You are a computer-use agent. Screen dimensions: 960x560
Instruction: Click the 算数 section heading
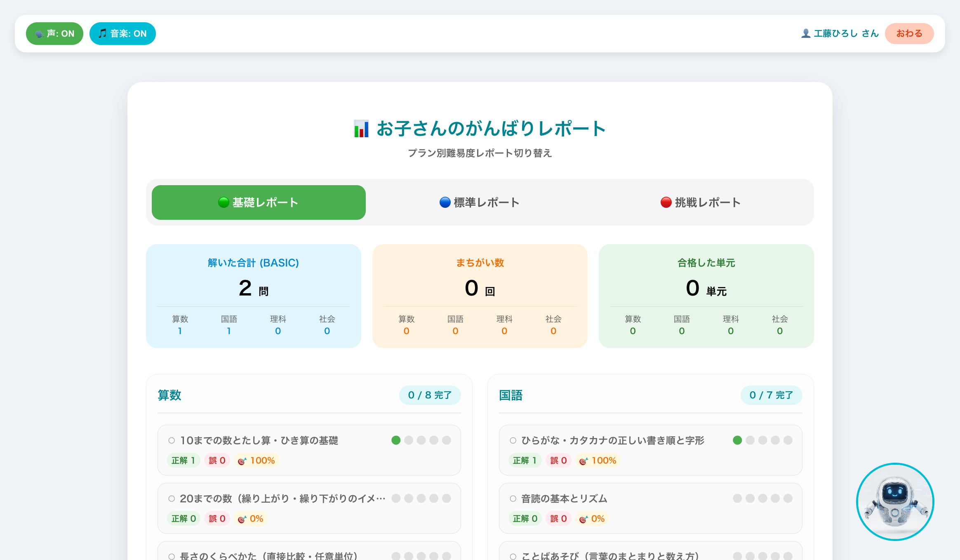tap(169, 395)
